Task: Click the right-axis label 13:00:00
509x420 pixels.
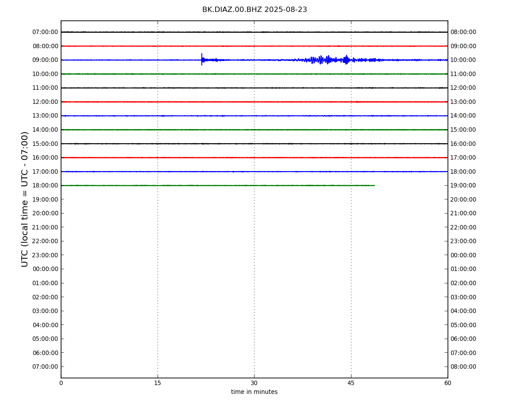Action: [x=463, y=102]
